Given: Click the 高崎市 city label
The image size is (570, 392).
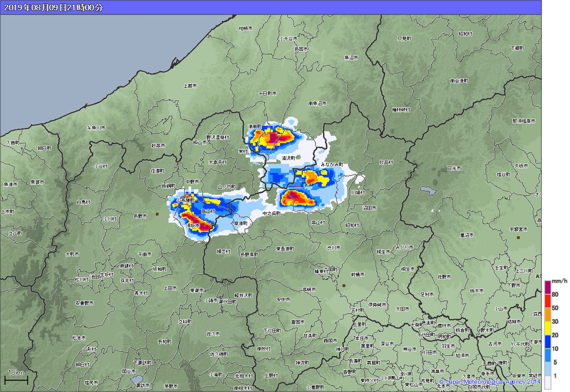Looking at the screenshot, I should 309,290.
